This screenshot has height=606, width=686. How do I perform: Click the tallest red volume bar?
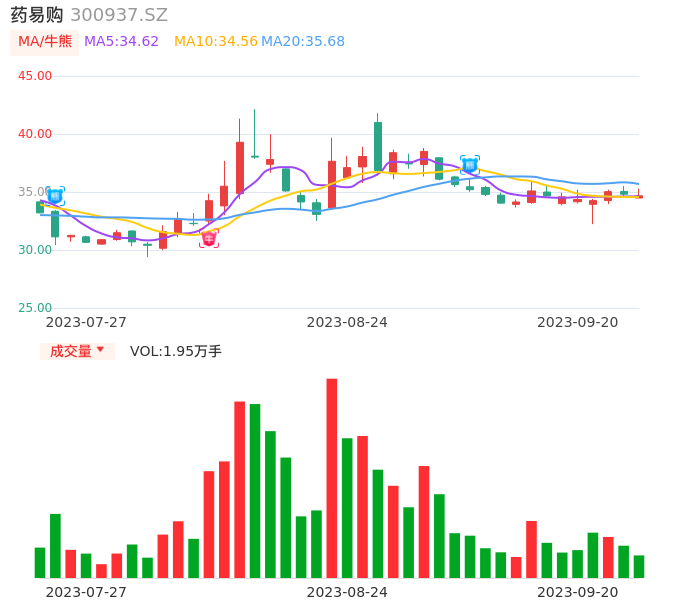[x=332, y=478]
